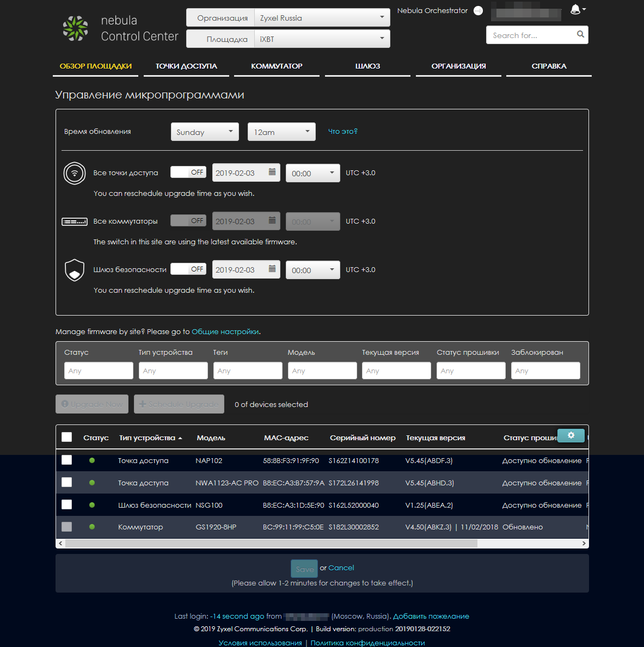The width and height of the screenshot is (644, 647).
Task: Click left arrow of horizontal scrollbar
Action: 60,544
